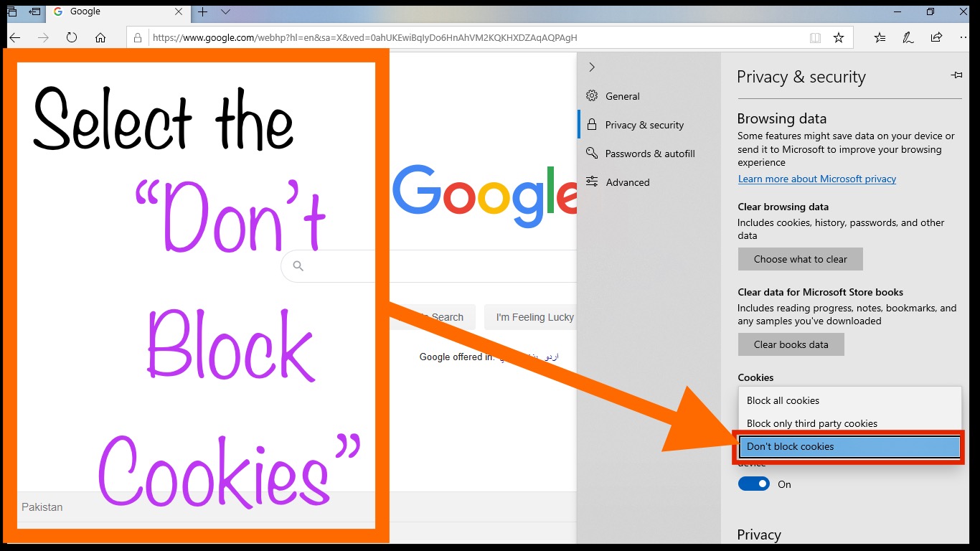Viewport: 980px width, 551px height.
Task: Open a new tab with plus icon
Action: [202, 11]
